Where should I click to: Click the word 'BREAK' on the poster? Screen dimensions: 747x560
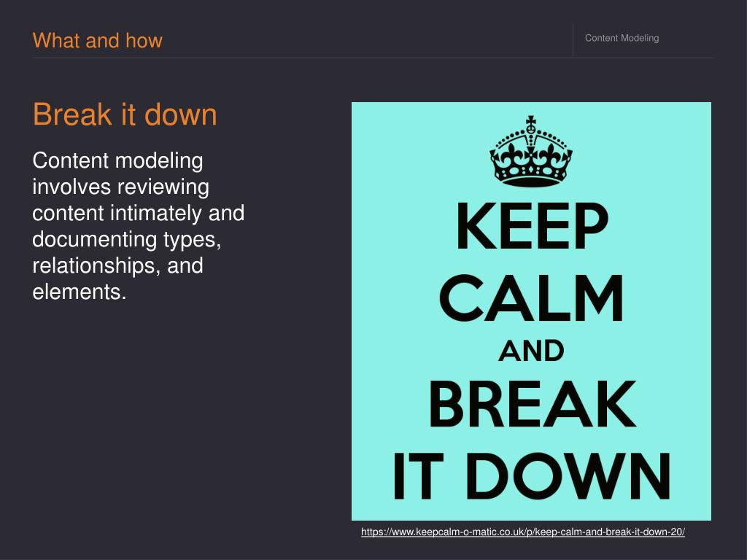tap(532, 404)
